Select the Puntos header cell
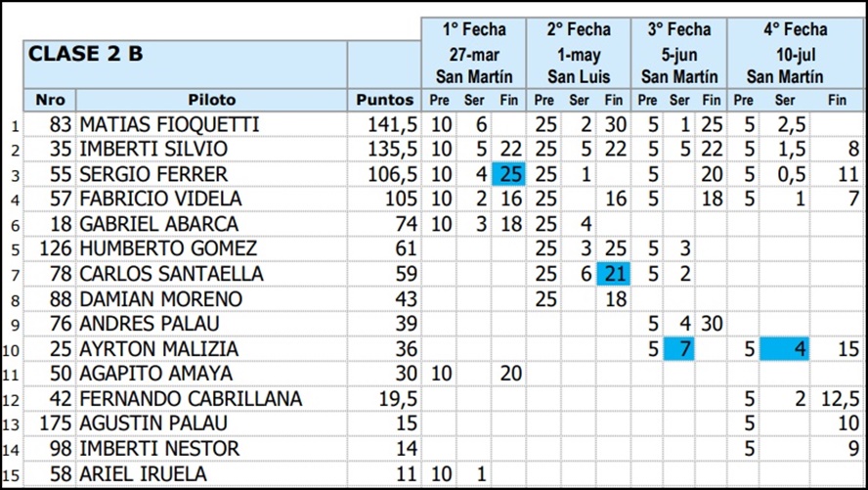 [384, 100]
